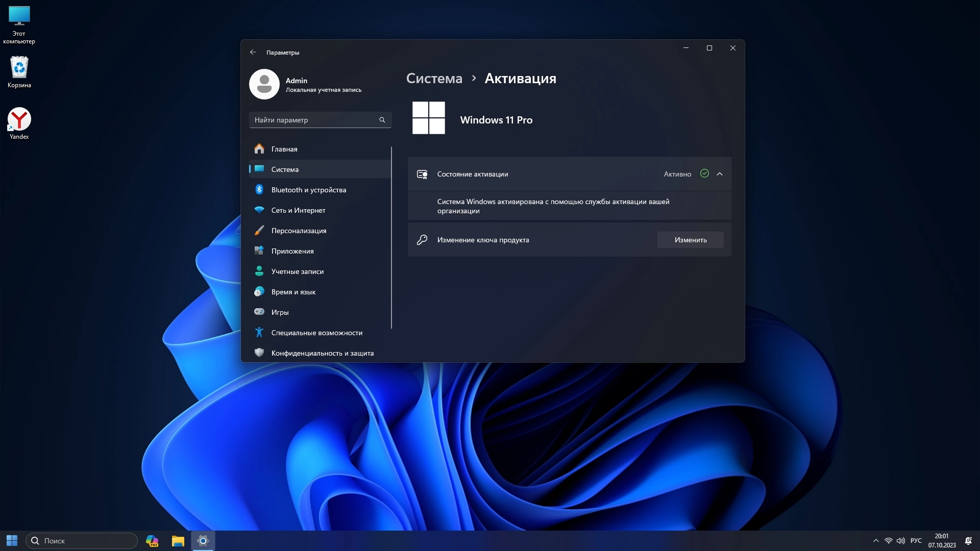The height and width of the screenshot is (551, 980).
Task: Select Главная in the sidebar
Action: pos(284,149)
